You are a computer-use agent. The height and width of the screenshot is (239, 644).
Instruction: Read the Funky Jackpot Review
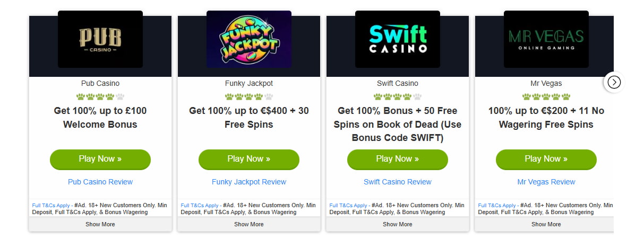tap(249, 182)
